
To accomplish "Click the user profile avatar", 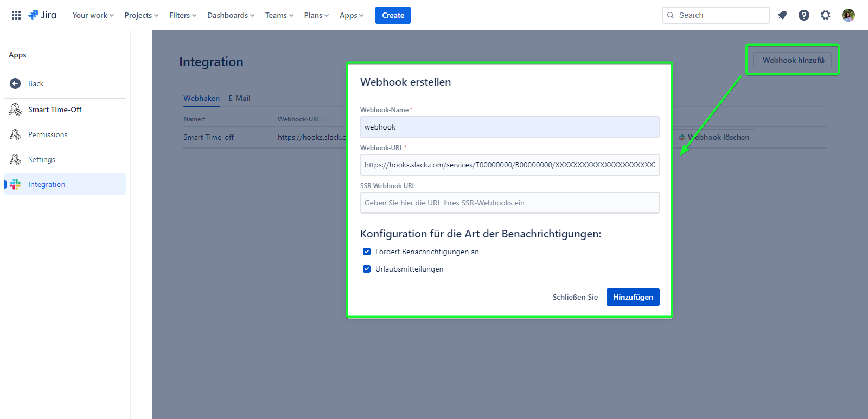I will 848,15.
